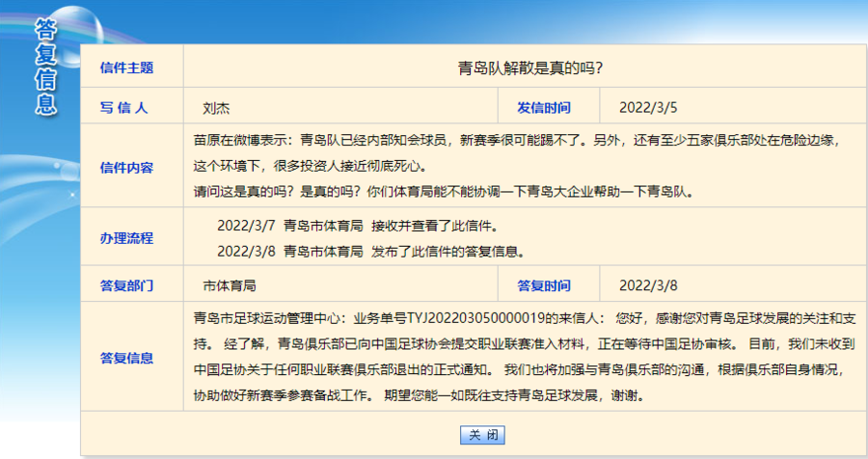Select the 办理流程 row label
The height and width of the screenshot is (459, 868).
click(x=126, y=237)
